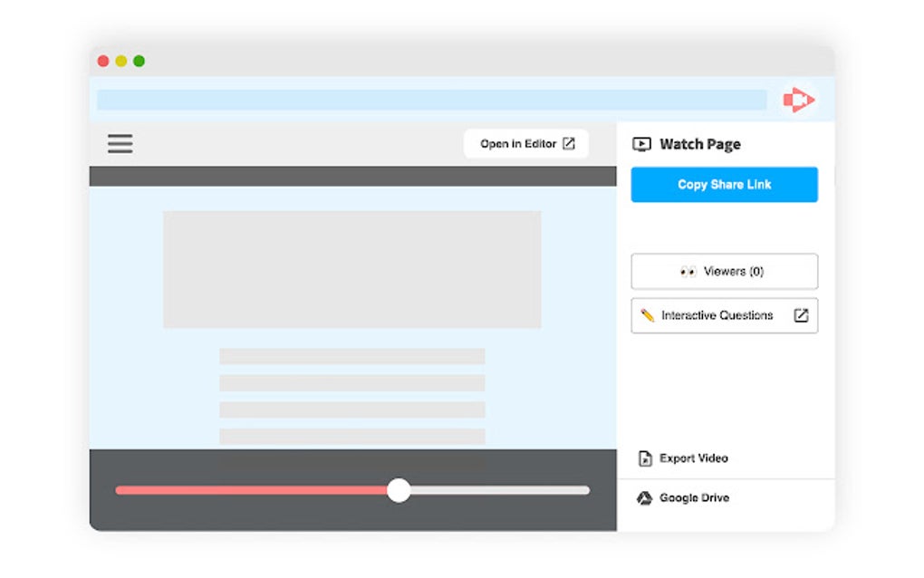Click the Watch Page play-screen icon

click(x=641, y=144)
